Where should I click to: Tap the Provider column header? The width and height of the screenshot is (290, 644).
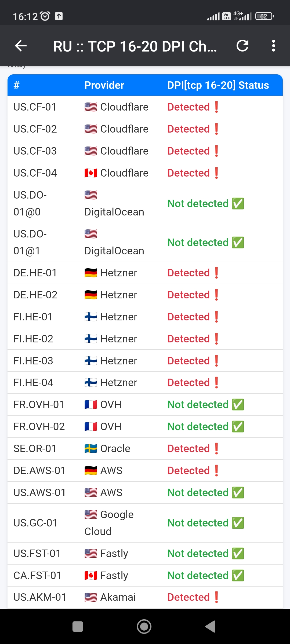pyautogui.click(x=104, y=85)
